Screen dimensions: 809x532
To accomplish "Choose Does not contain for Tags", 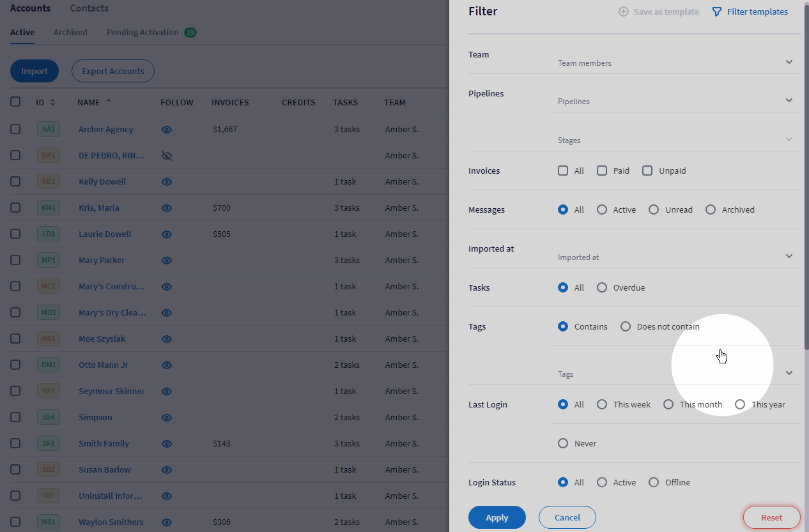I will 625,326.
